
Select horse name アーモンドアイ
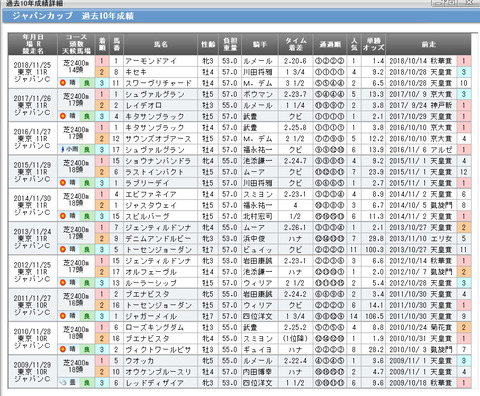[x=151, y=61]
